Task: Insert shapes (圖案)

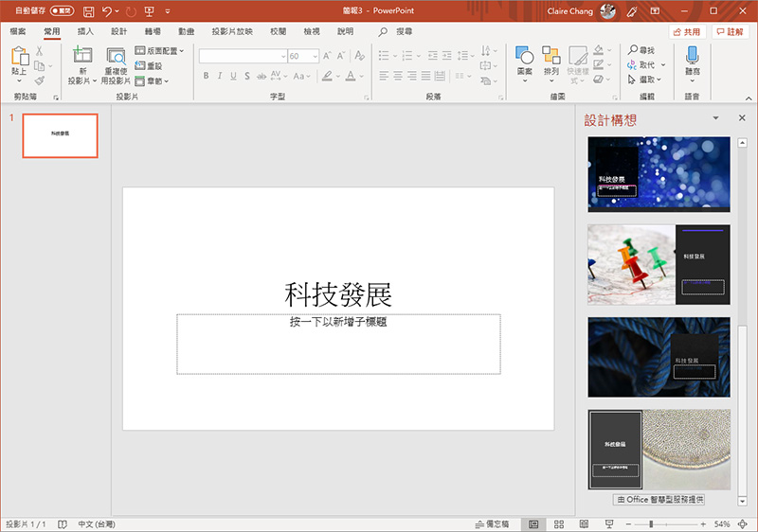Action: [x=525, y=63]
